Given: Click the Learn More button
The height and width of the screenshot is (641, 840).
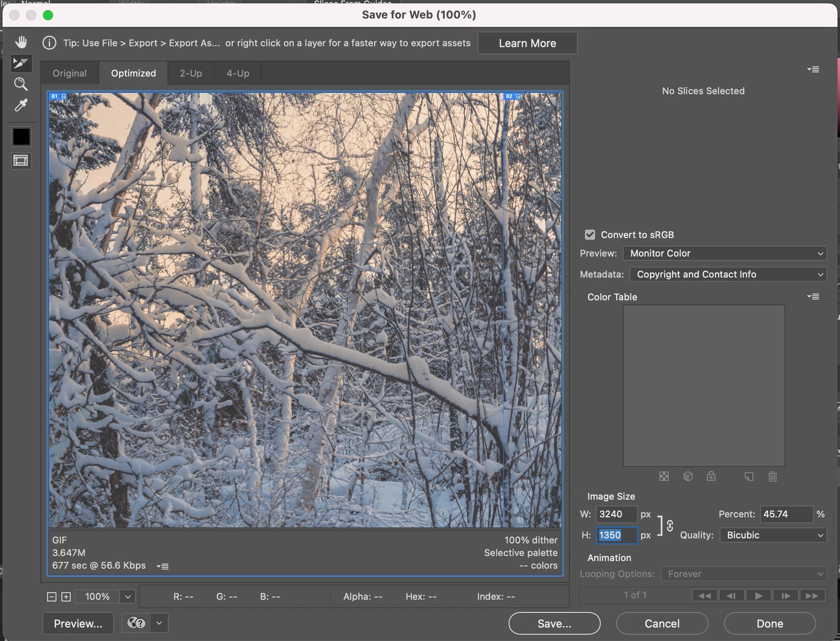Looking at the screenshot, I should (527, 43).
